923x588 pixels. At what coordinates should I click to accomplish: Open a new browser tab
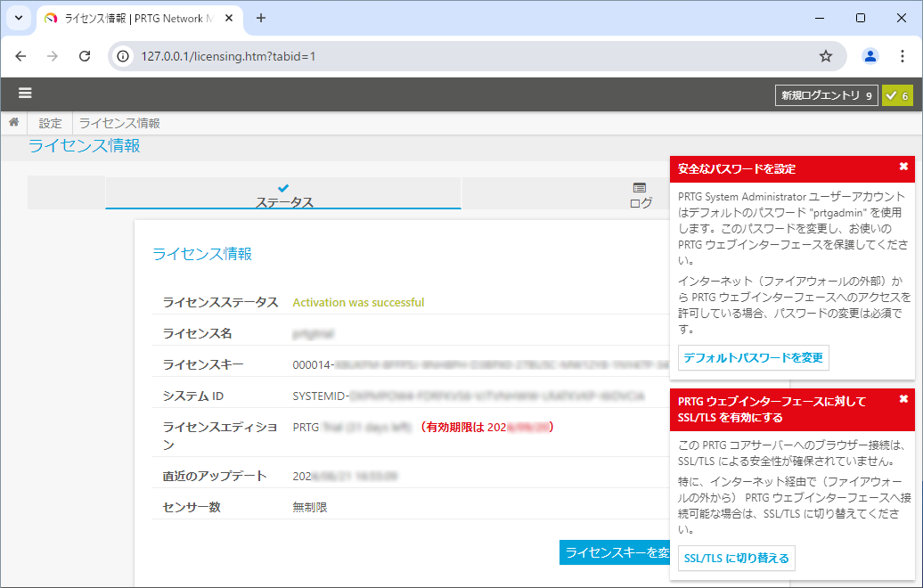click(261, 18)
